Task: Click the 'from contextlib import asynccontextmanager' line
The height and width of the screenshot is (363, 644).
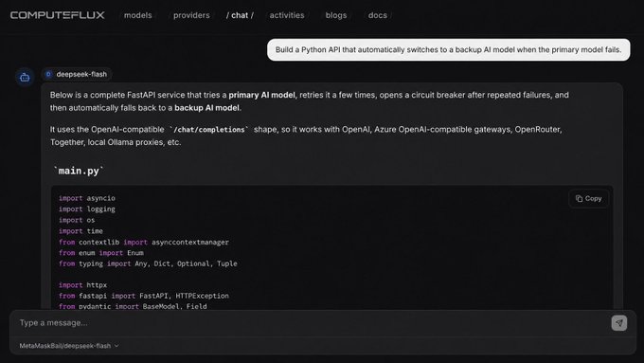Action: [x=144, y=242]
